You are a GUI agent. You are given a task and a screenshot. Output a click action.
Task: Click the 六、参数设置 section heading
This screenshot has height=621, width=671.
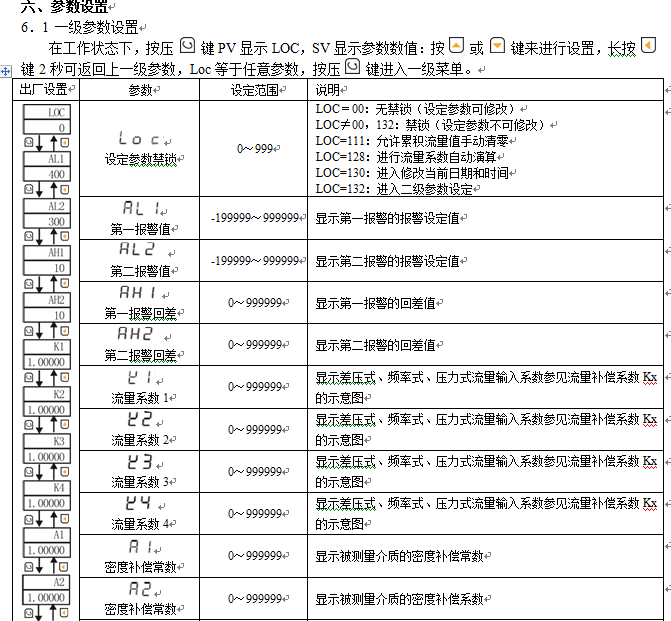coord(64,8)
